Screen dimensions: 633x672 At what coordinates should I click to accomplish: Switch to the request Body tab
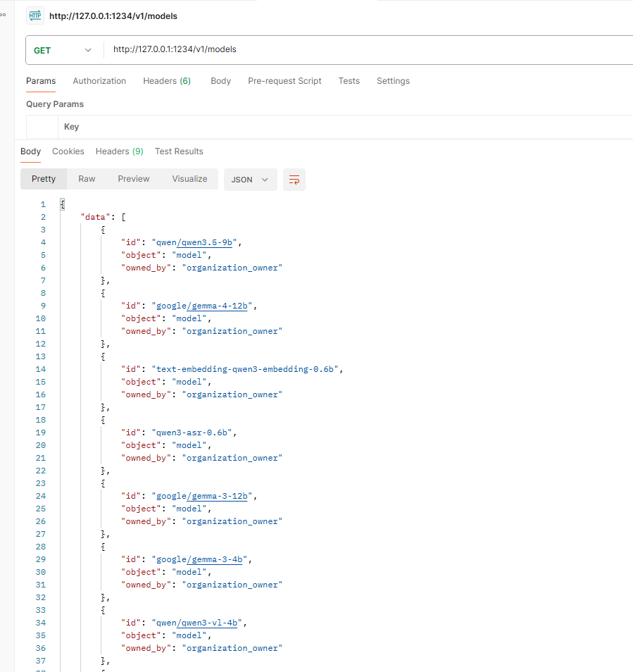[x=220, y=81]
